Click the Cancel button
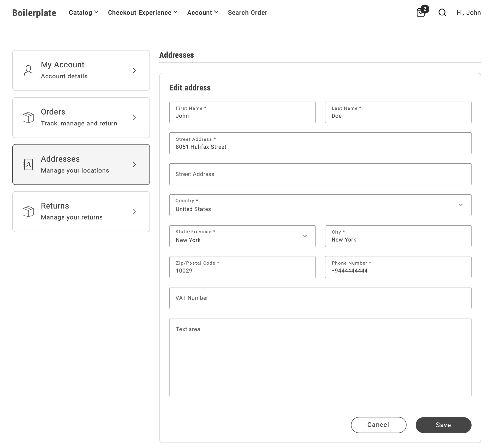Viewport: 492px width, 448px height. tap(378, 425)
